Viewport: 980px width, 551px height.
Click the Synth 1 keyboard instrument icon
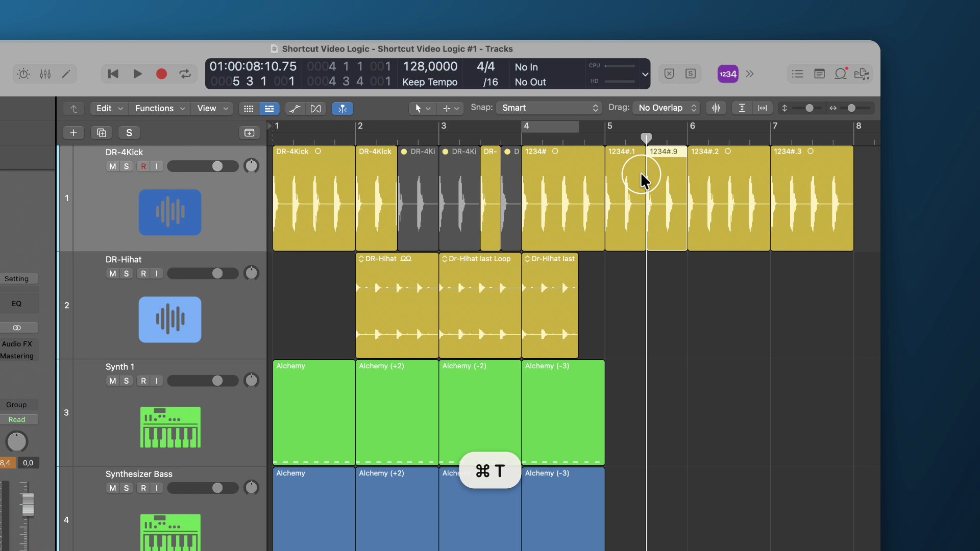coord(170,428)
